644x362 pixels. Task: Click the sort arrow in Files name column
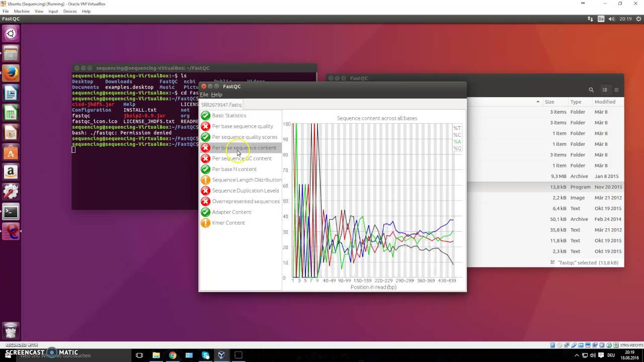click(x=538, y=102)
